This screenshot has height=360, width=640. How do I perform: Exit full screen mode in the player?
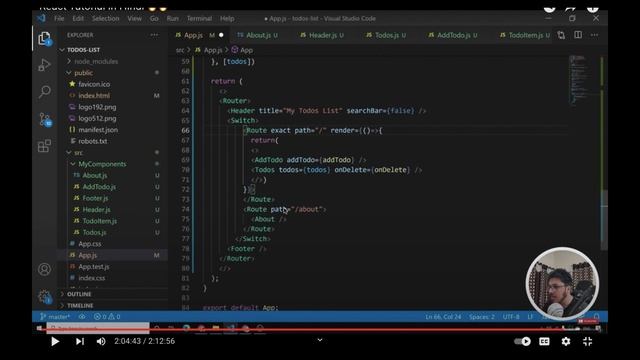coord(587,341)
